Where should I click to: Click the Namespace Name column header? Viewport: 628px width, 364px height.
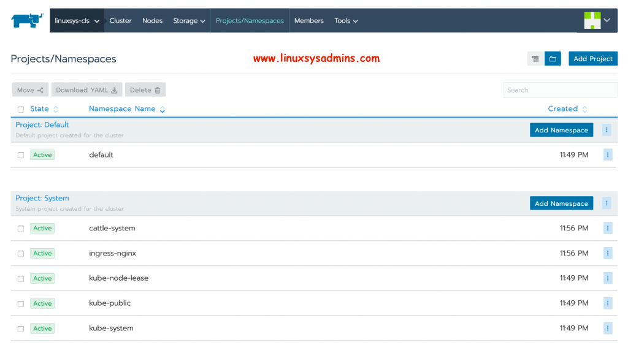(x=122, y=109)
